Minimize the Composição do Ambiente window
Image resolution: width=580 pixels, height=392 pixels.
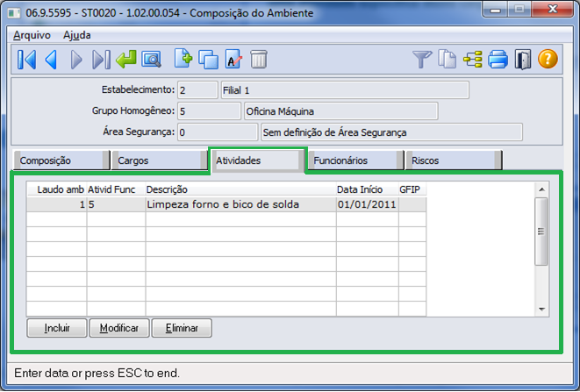pyautogui.click(x=495, y=10)
